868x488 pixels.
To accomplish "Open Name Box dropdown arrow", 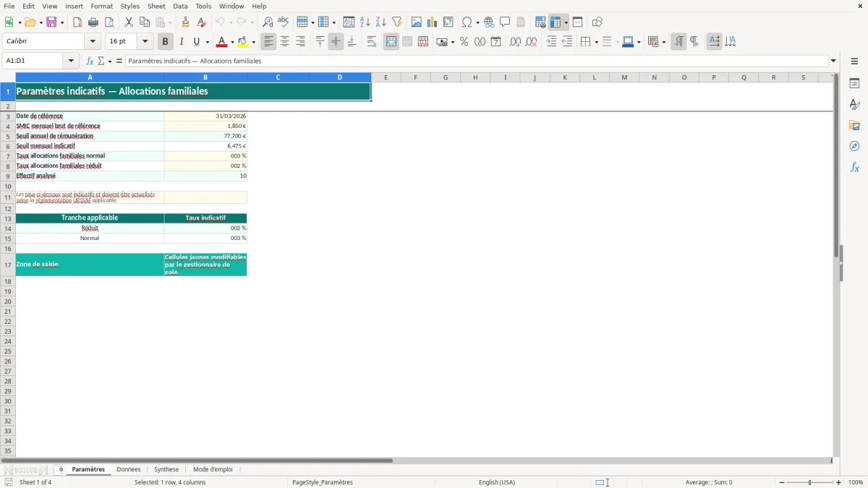I will (71, 61).
